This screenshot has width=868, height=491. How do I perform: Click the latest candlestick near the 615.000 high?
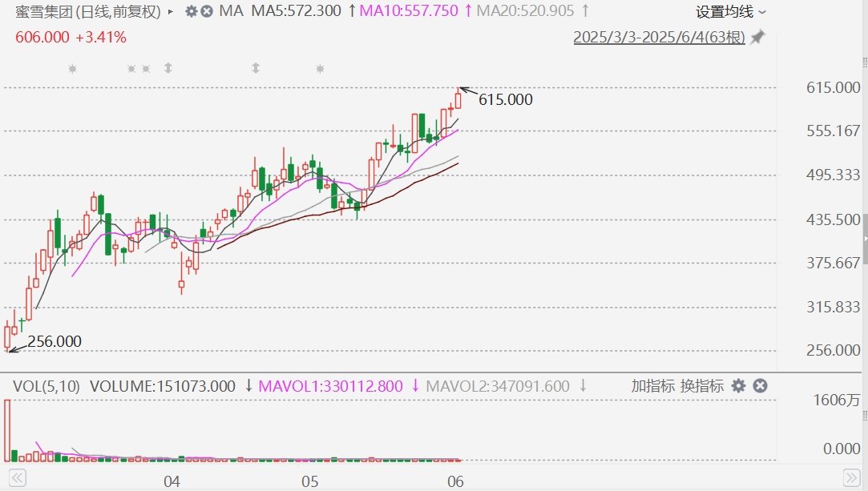(x=458, y=99)
